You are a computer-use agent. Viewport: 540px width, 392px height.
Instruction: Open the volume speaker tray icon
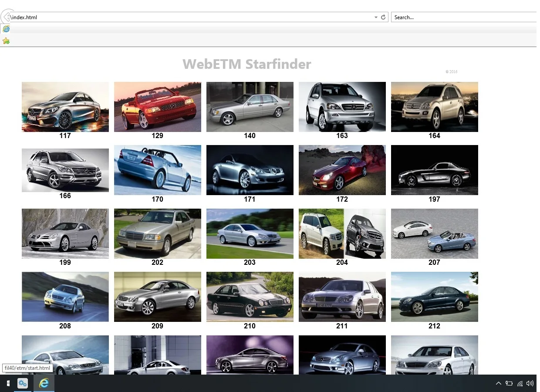530,384
